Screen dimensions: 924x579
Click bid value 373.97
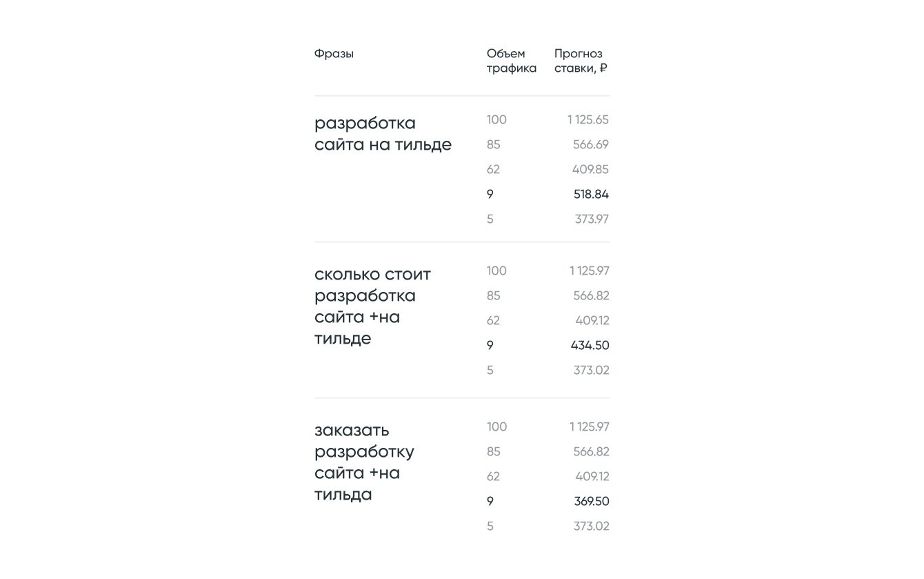[592, 219]
